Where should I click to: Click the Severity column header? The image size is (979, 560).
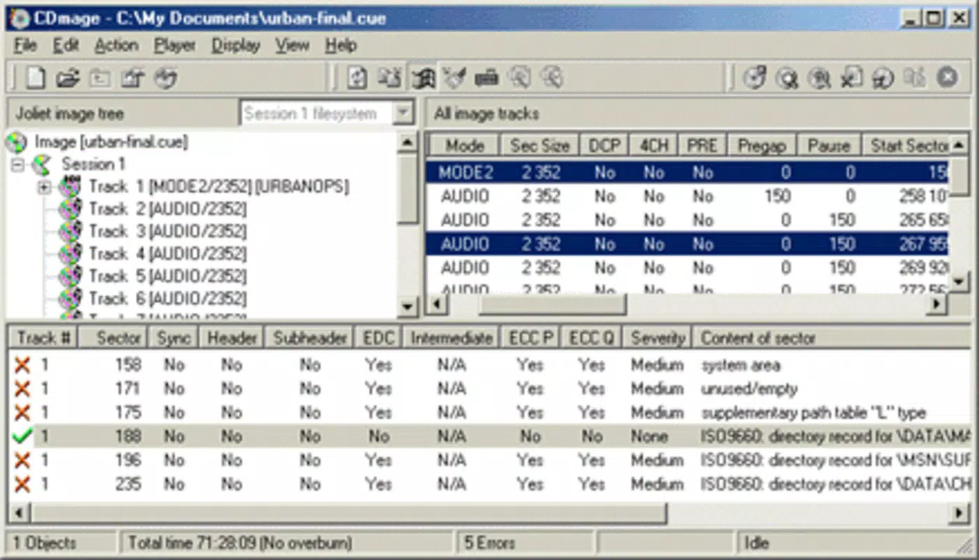657,338
